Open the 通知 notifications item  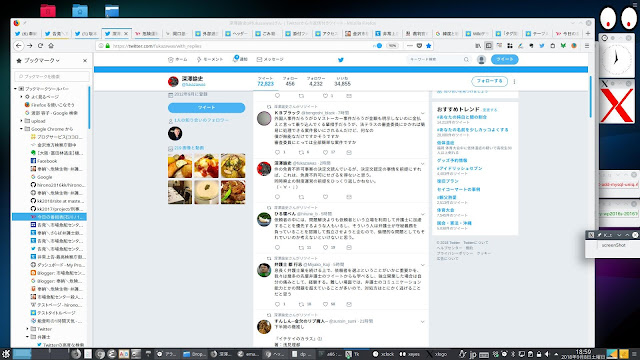point(240,60)
